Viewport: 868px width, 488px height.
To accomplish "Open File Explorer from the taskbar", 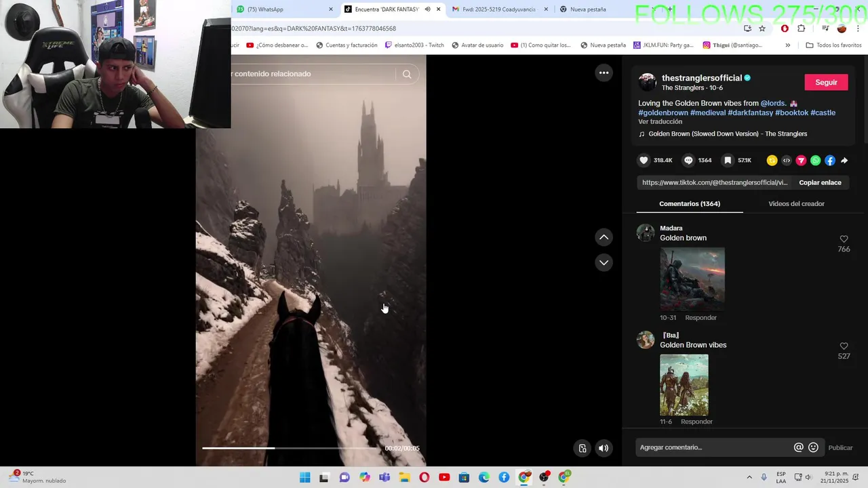I will tap(405, 478).
